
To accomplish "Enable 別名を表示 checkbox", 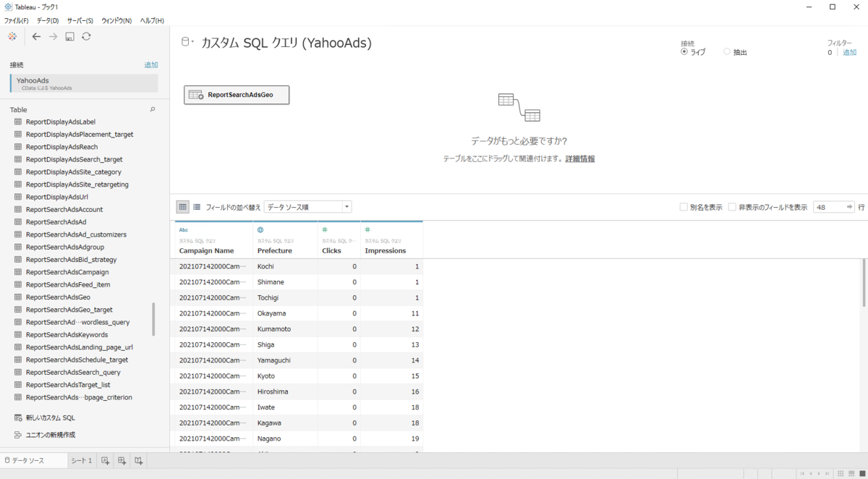I will [684, 207].
